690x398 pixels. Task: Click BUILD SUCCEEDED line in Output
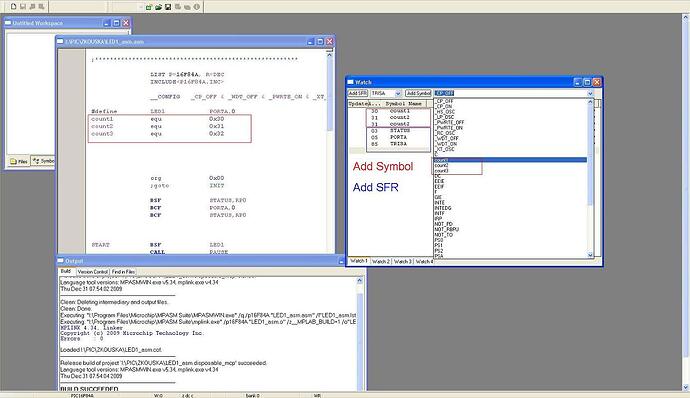pyautogui.click(x=89, y=389)
